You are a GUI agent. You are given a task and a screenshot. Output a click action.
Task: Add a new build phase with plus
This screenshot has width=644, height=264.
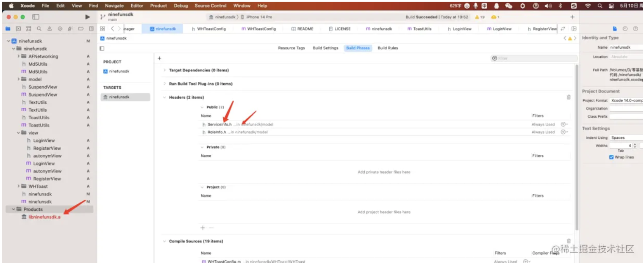coord(159,58)
